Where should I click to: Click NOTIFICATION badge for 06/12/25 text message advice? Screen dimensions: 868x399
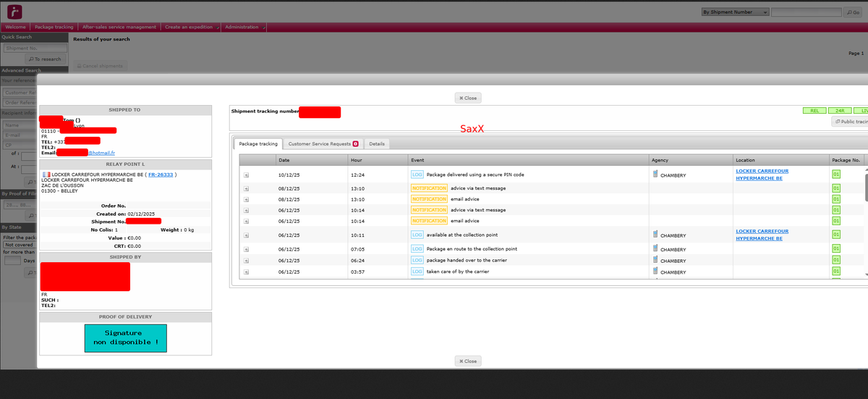[x=429, y=210]
